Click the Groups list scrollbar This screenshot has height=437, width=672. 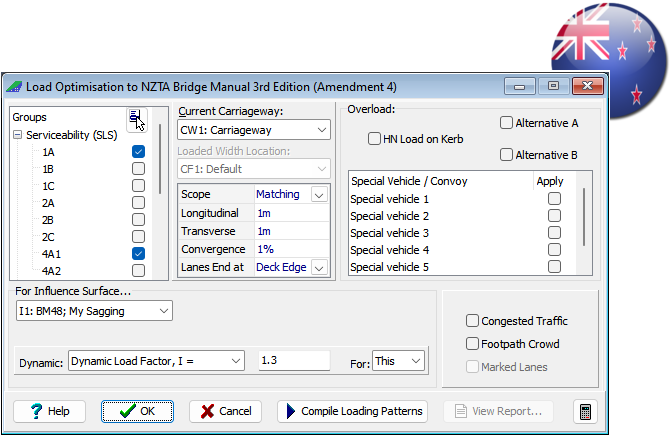pyautogui.click(x=160, y=159)
